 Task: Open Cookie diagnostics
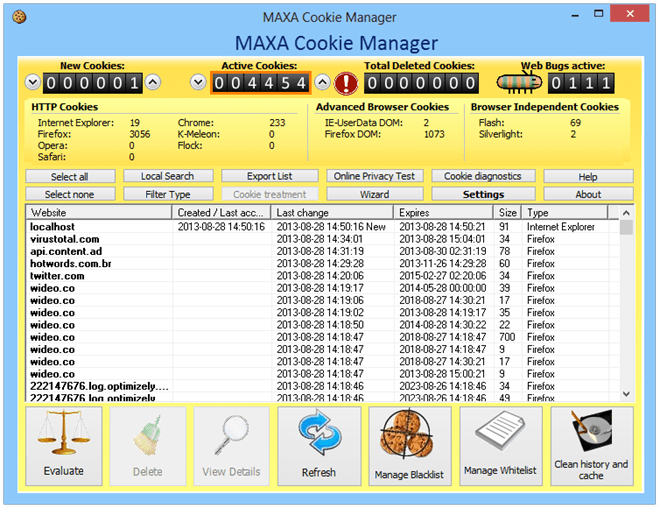(x=483, y=176)
